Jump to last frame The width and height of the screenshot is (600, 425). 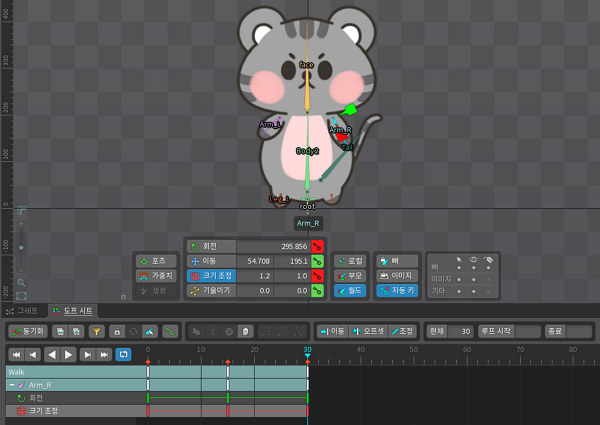click(104, 355)
